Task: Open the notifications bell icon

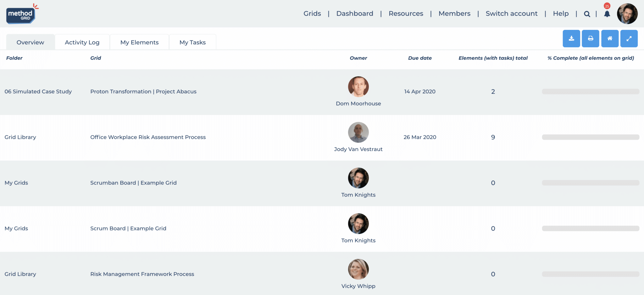Action: click(607, 14)
